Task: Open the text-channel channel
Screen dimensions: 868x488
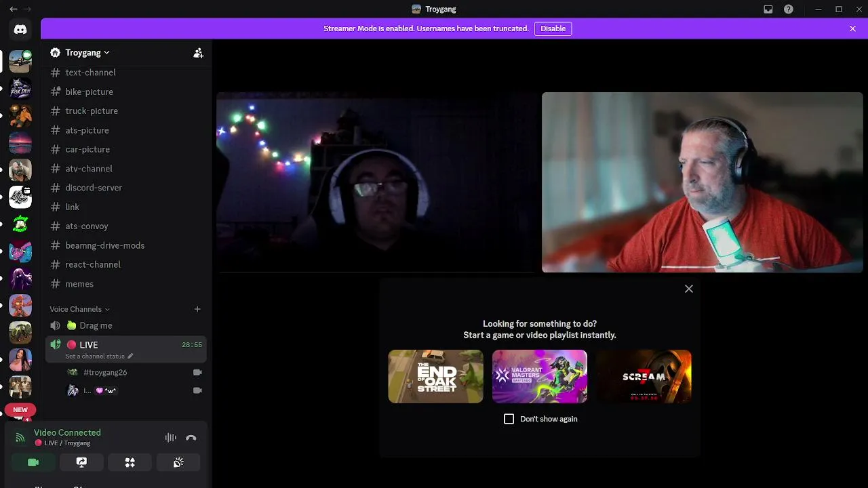Action: point(126,73)
